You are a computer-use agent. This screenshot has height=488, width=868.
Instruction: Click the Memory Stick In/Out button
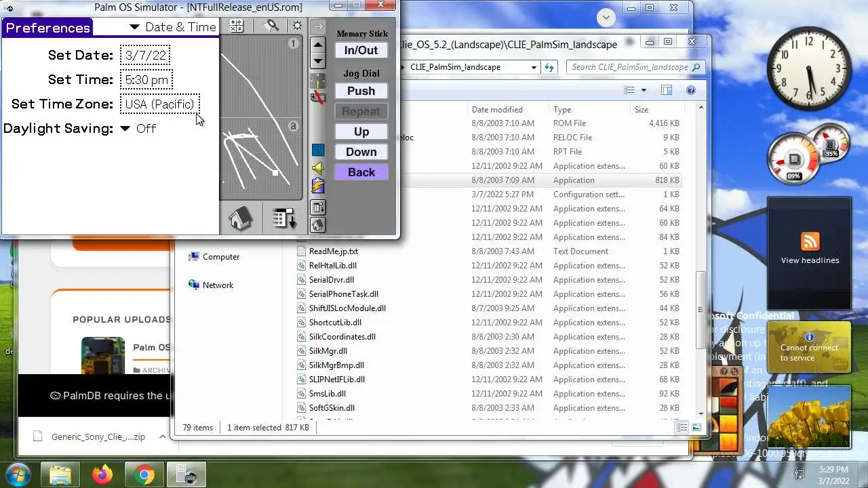(361, 50)
